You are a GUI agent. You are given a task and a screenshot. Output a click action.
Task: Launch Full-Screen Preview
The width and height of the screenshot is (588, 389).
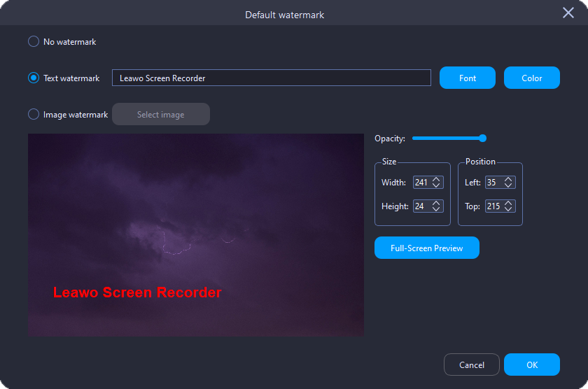click(x=427, y=248)
